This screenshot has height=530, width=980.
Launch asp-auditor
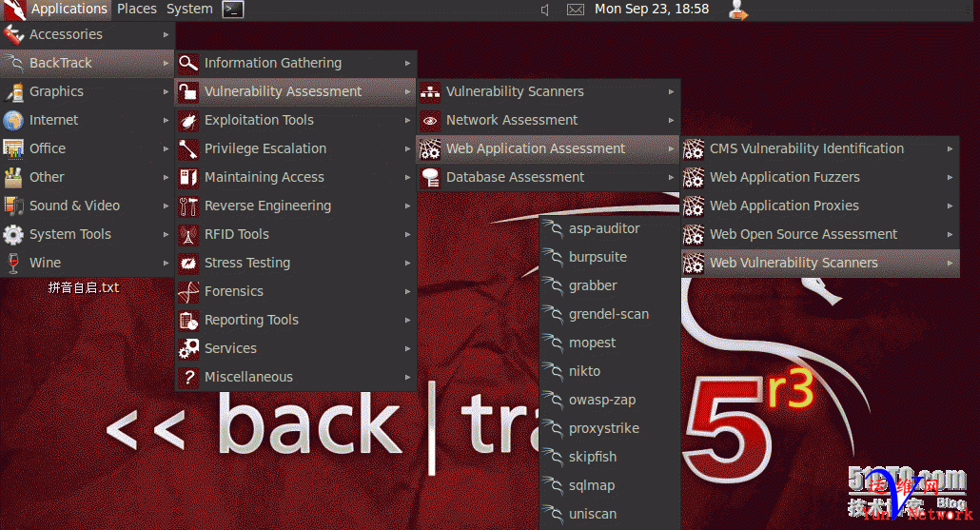(x=610, y=228)
